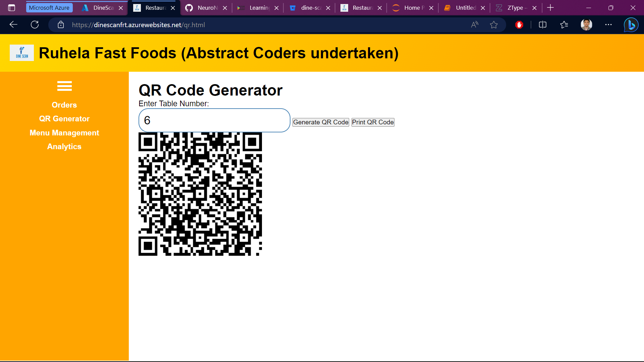This screenshot has height=362, width=644.
Task: Click the Print QR Code button
Action: pyautogui.click(x=373, y=122)
